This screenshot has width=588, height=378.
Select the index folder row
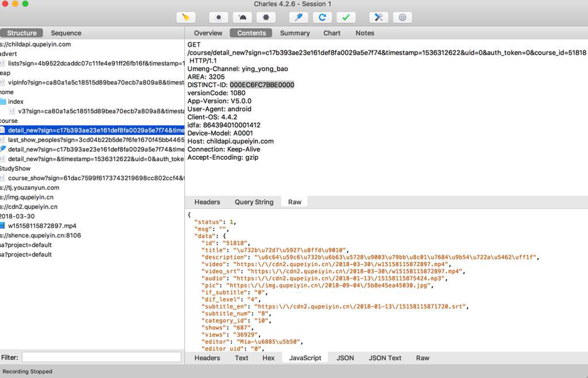[16, 102]
